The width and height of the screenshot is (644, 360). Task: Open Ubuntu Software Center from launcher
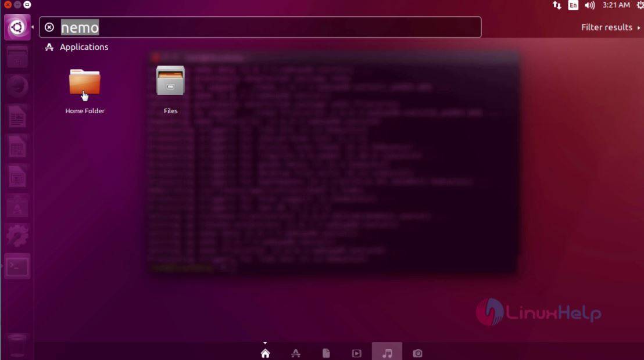coord(17,207)
